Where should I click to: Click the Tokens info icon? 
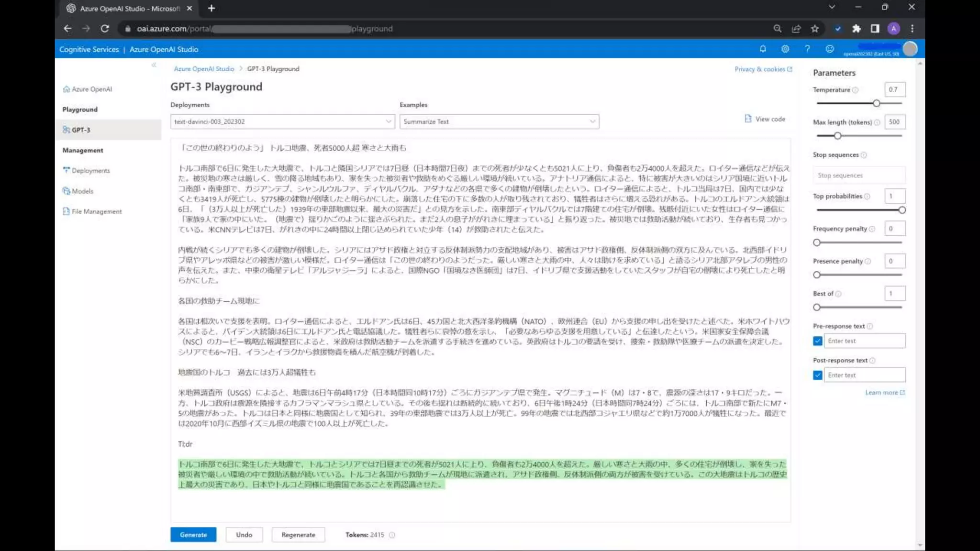point(392,535)
